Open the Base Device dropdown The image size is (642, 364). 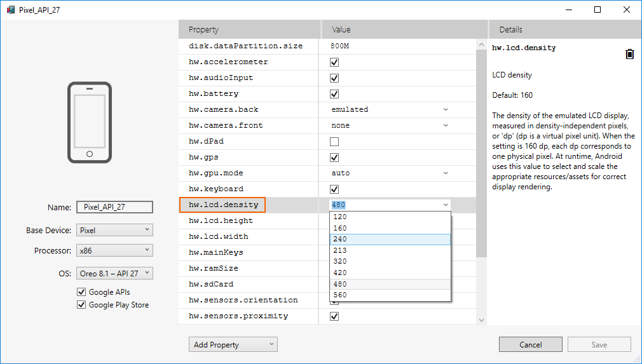point(114,230)
